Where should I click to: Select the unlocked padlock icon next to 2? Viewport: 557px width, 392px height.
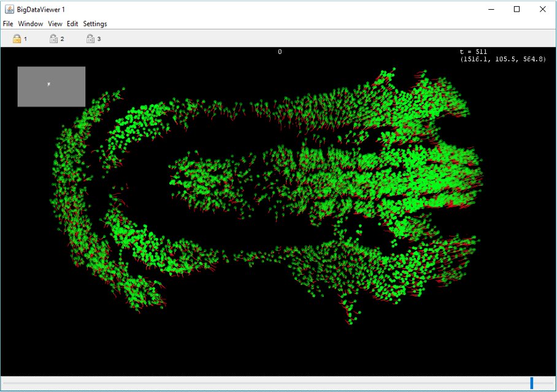[x=53, y=38]
